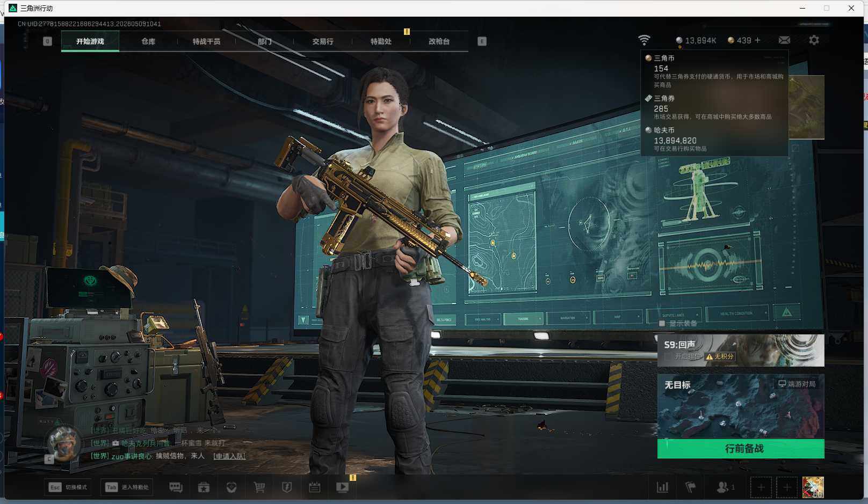Open the 开始游戏 tab

(90, 41)
